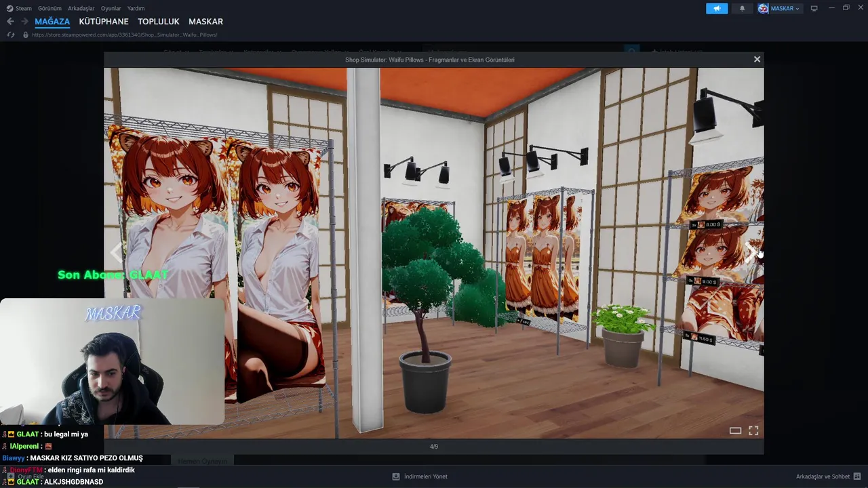
Task: Go forward using the browser forward arrow
Action: [x=24, y=22]
